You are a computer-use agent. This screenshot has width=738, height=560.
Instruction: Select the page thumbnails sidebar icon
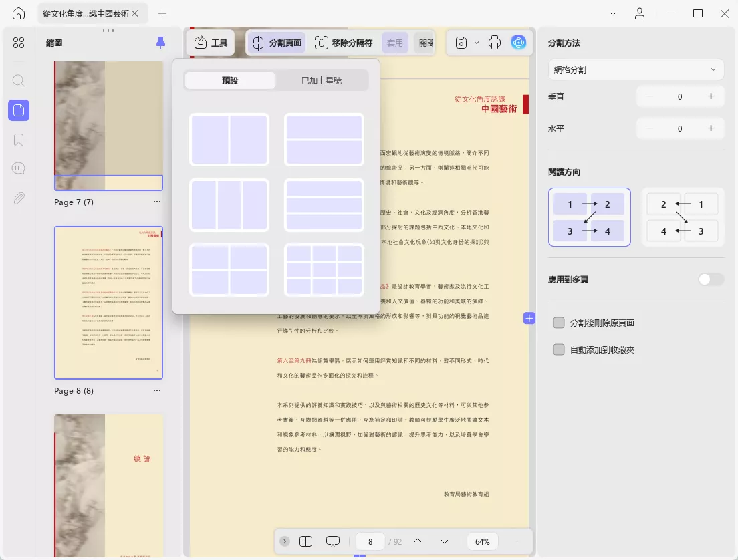pyautogui.click(x=19, y=110)
